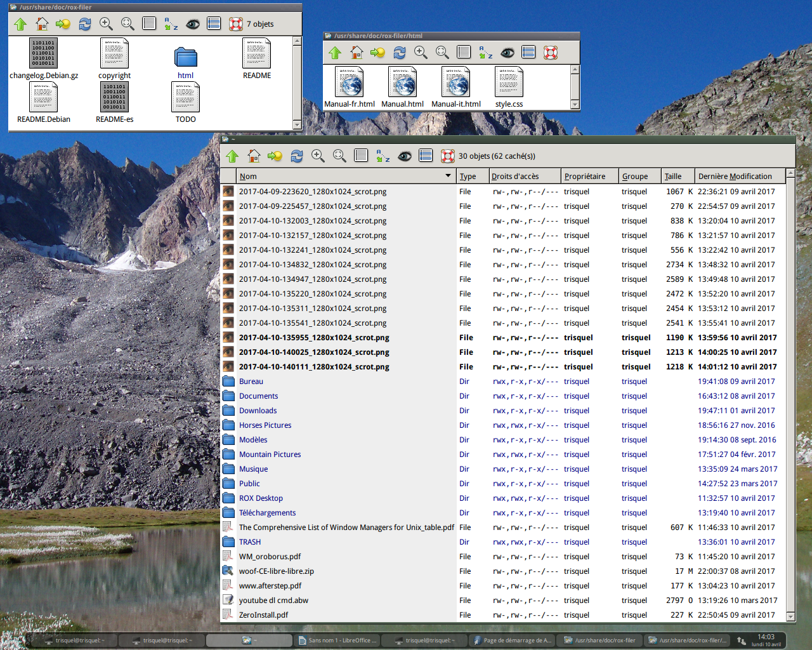The image size is (812, 650).
Task: Reset icon size with the second magnifier icon
Action: click(339, 155)
